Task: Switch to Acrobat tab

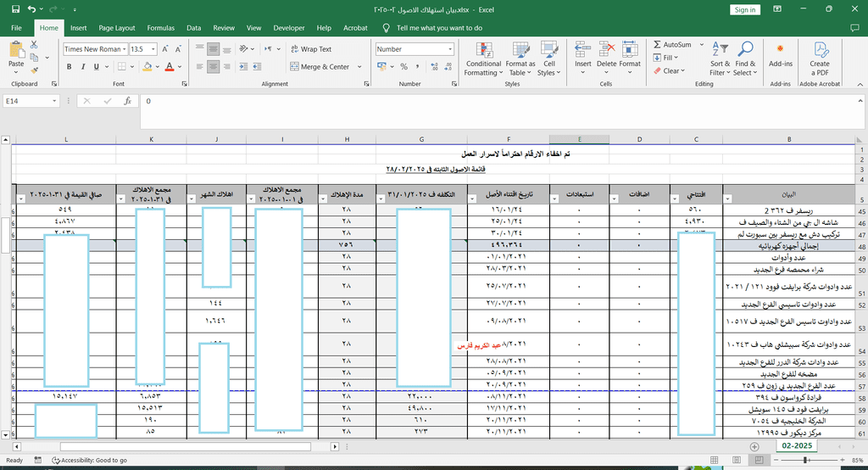Action: click(x=355, y=28)
